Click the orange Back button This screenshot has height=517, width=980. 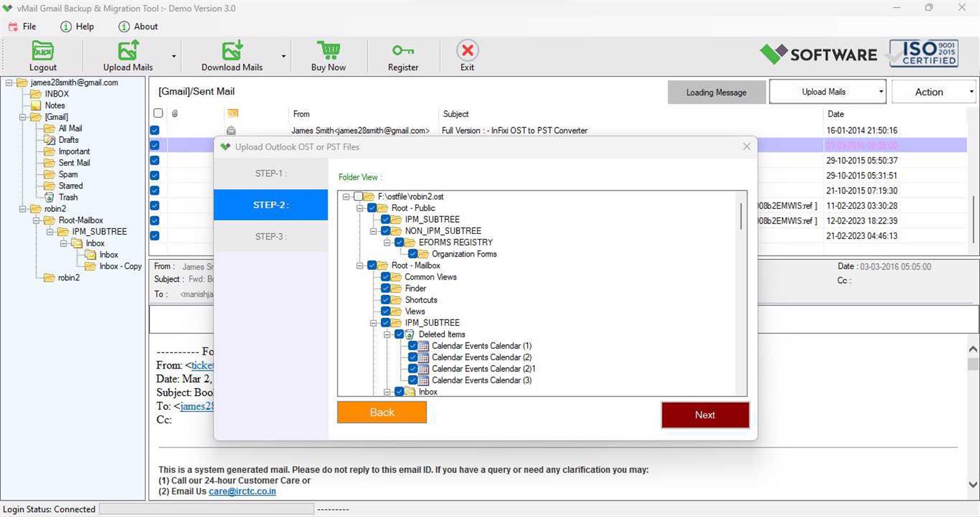pos(382,413)
